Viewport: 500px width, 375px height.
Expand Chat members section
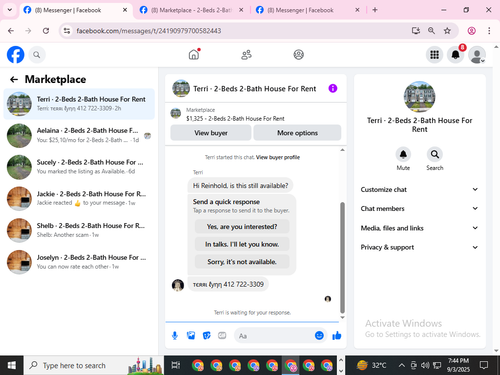[x=419, y=208]
